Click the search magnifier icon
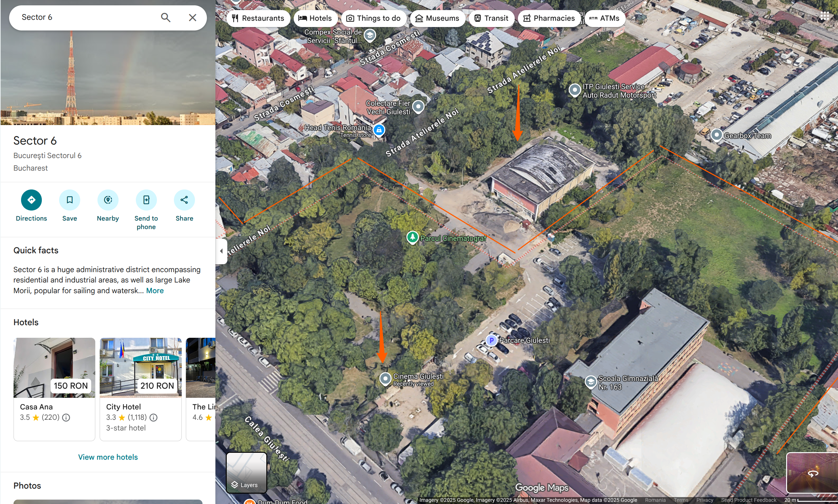The height and width of the screenshot is (504, 838). point(165,17)
